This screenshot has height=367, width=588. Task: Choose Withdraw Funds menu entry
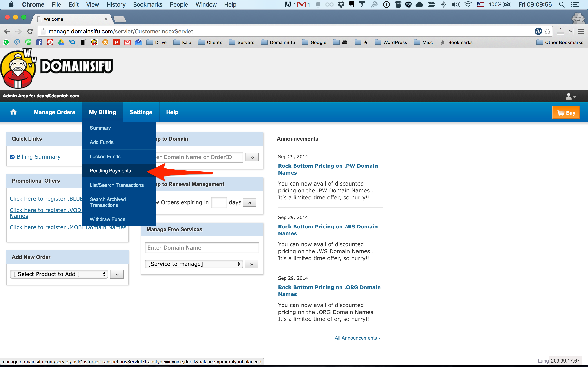tap(107, 219)
